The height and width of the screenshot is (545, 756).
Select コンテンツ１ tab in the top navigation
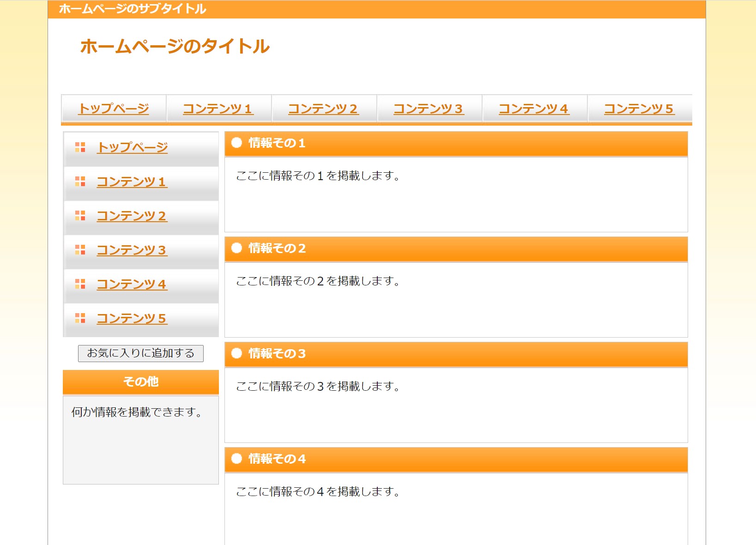click(x=218, y=109)
